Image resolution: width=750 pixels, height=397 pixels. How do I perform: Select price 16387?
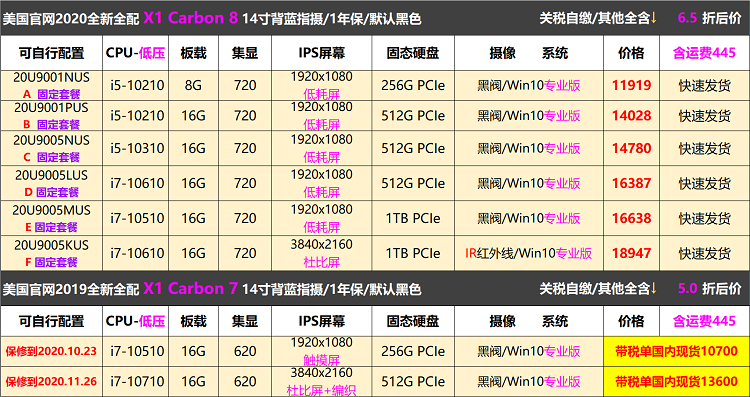coord(631,183)
